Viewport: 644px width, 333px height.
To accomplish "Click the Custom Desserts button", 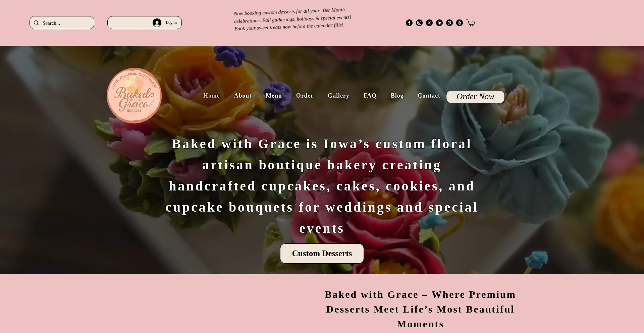I will pyautogui.click(x=322, y=254).
